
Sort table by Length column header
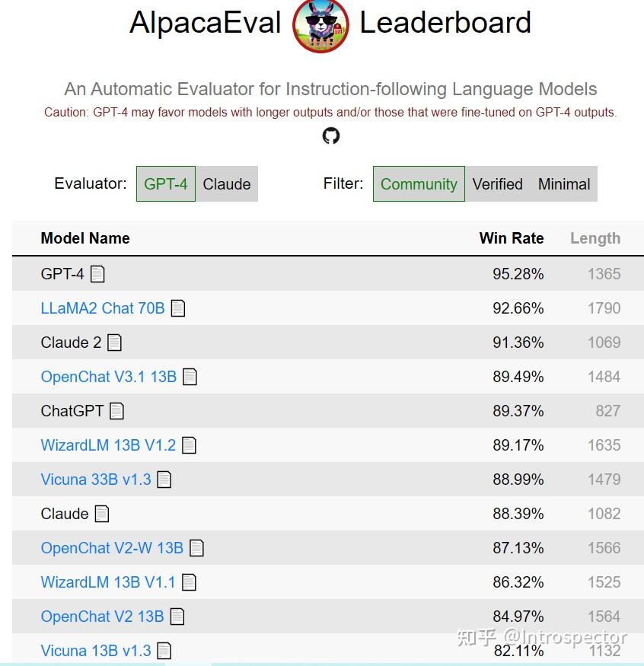point(595,238)
